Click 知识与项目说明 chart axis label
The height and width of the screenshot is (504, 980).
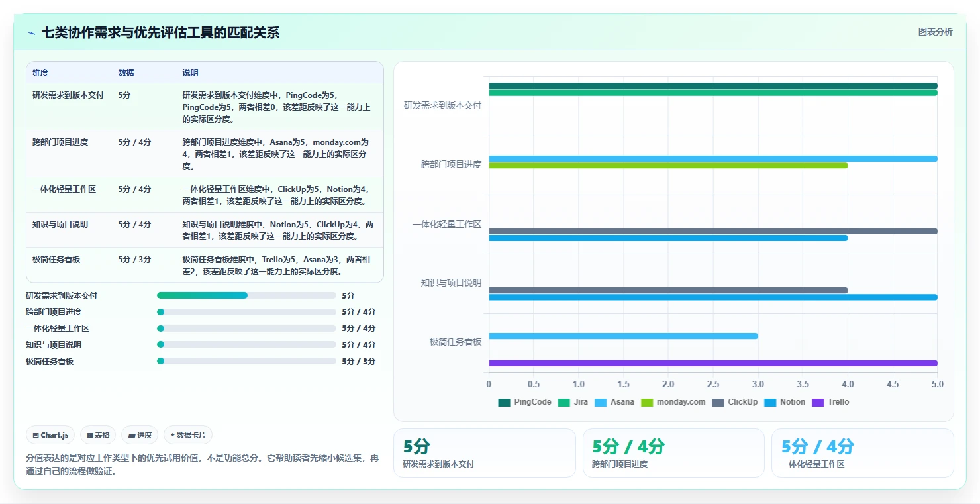tap(451, 283)
